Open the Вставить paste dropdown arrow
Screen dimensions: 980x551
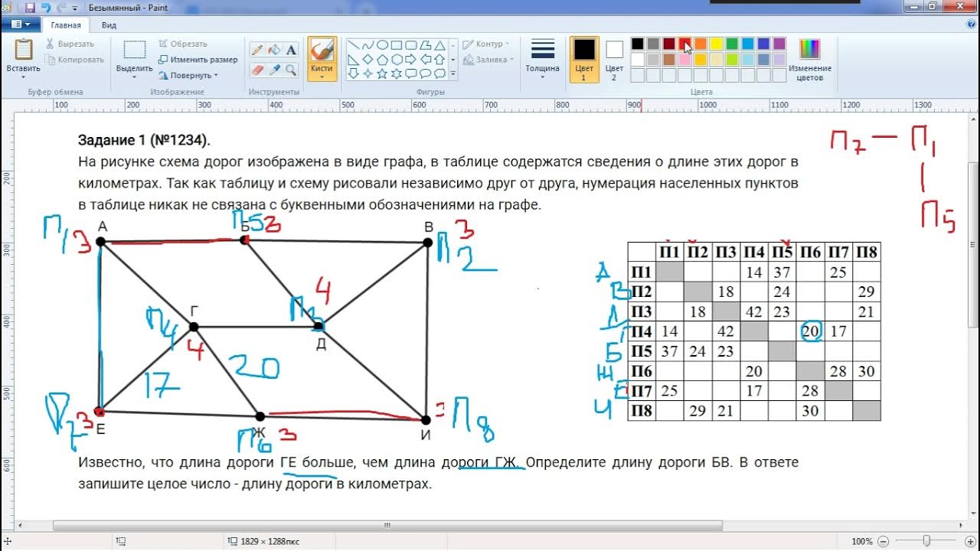(x=23, y=77)
